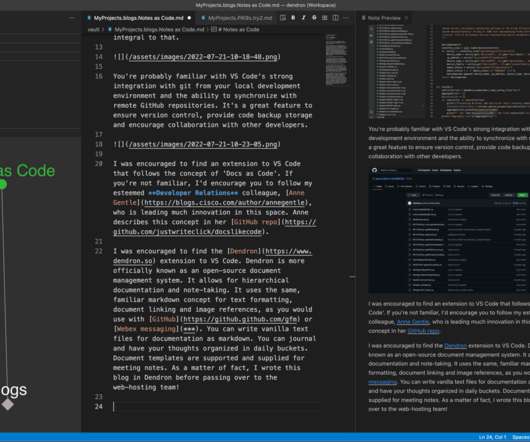This screenshot has height=442, width=530.
Task: Click unsaved dot on Notes as Code tab
Action: click(x=189, y=18)
